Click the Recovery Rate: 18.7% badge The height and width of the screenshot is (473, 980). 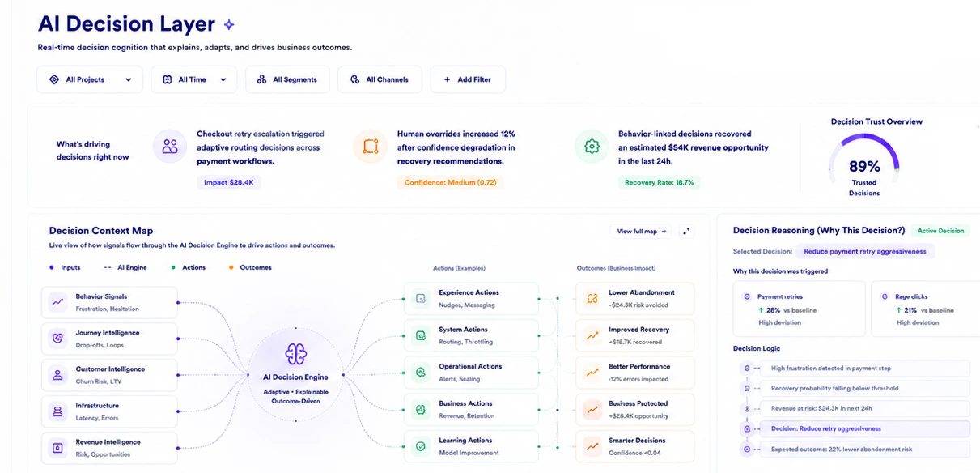[660, 182]
